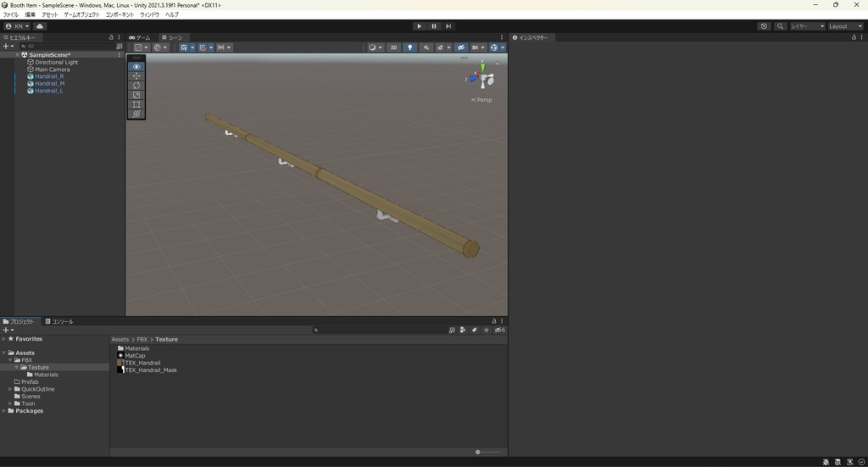The height and width of the screenshot is (467, 868).
Task: Toggle Persp projection label
Action: tap(481, 100)
